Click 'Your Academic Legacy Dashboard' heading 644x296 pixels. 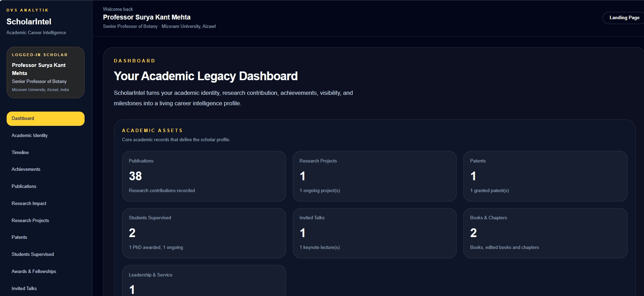206,76
